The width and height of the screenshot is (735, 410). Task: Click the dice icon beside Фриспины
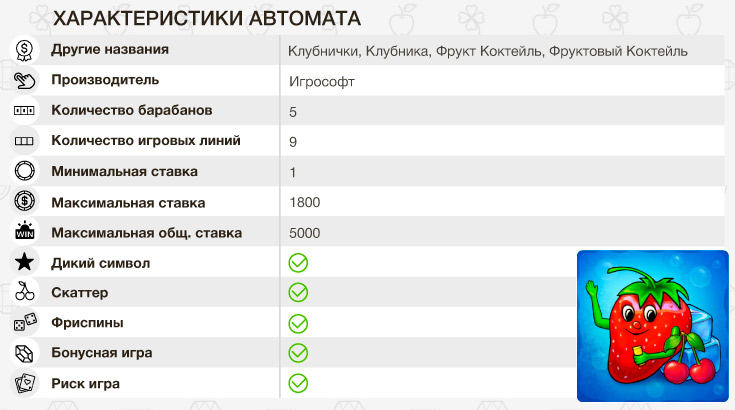(25, 323)
